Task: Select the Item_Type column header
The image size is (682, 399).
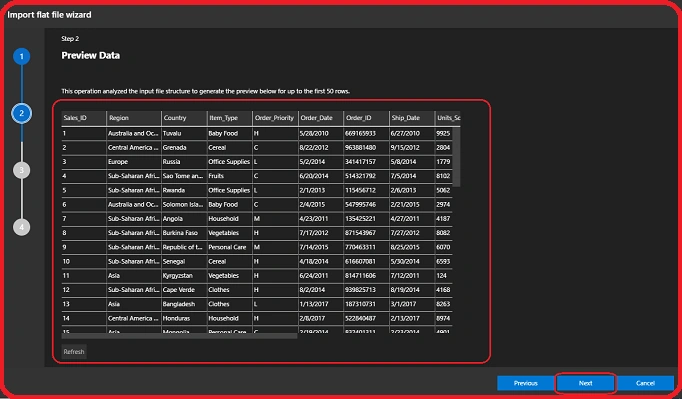Action: [x=230, y=118]
